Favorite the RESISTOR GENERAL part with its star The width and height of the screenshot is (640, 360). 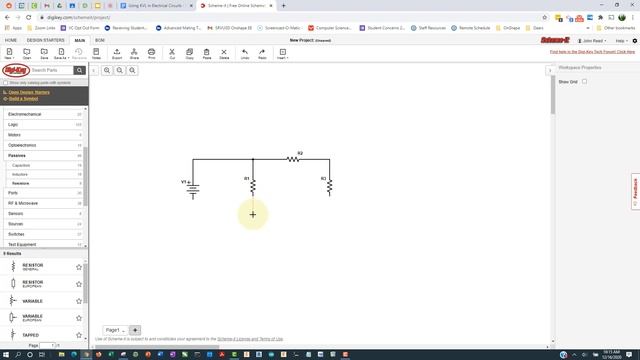click(x=79, y=267)
